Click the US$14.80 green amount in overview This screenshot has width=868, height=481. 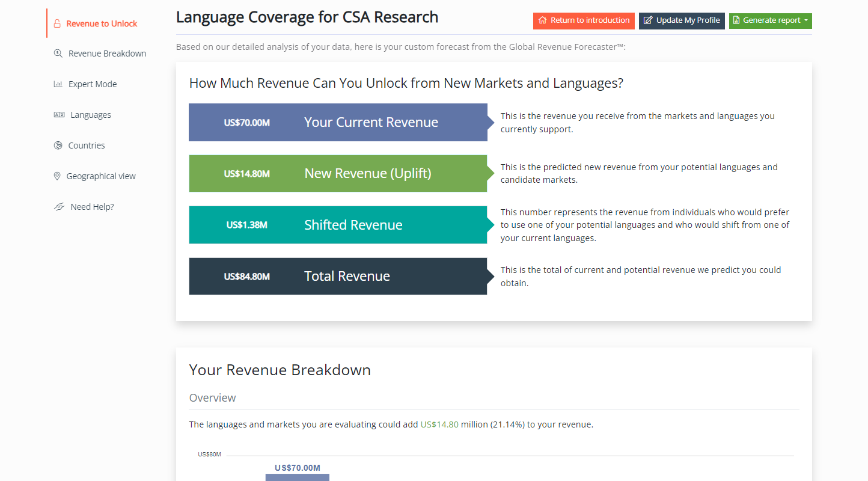click(439, 424)
